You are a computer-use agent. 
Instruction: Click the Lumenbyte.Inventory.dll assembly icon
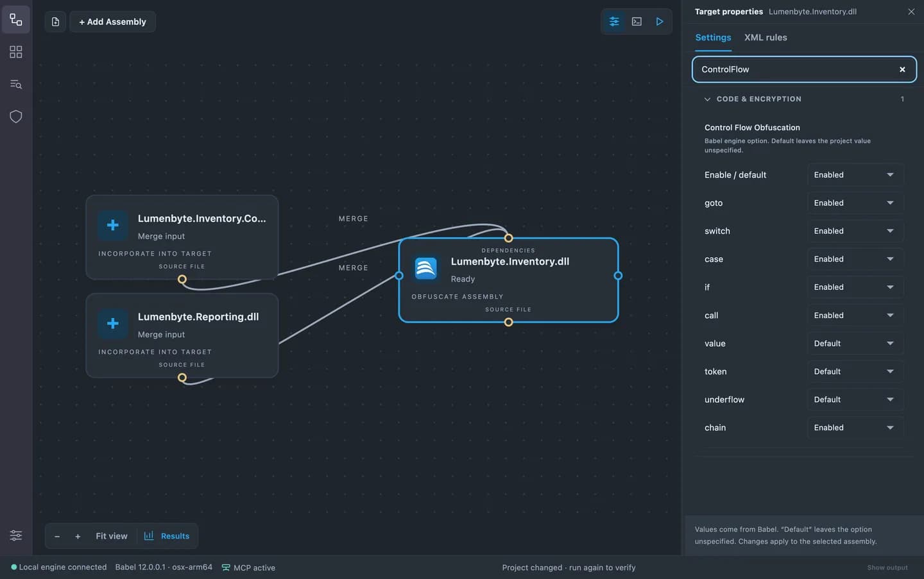[425, 268]
